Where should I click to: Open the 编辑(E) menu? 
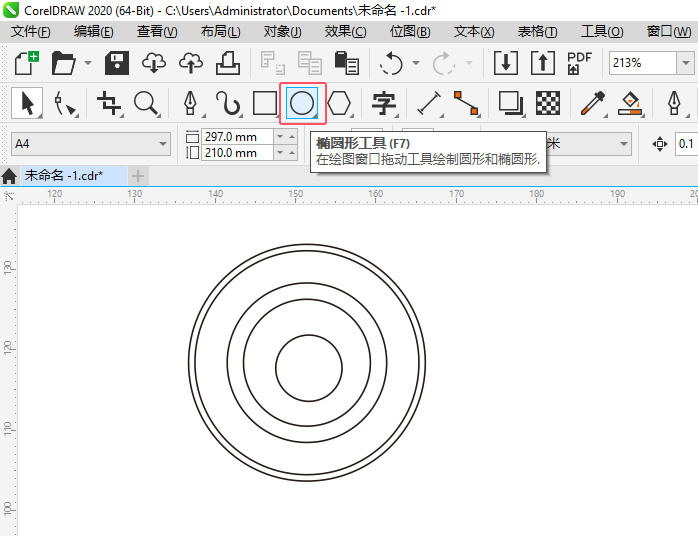click(93, 32)
